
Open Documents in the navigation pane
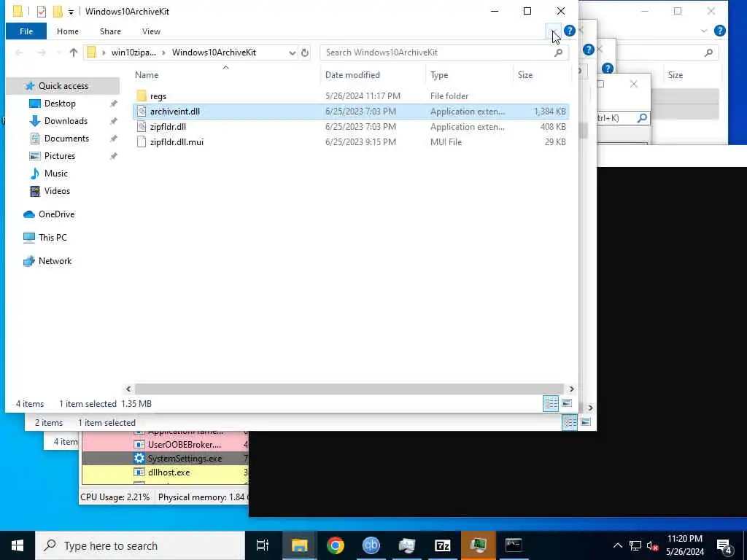pos(66,139)
